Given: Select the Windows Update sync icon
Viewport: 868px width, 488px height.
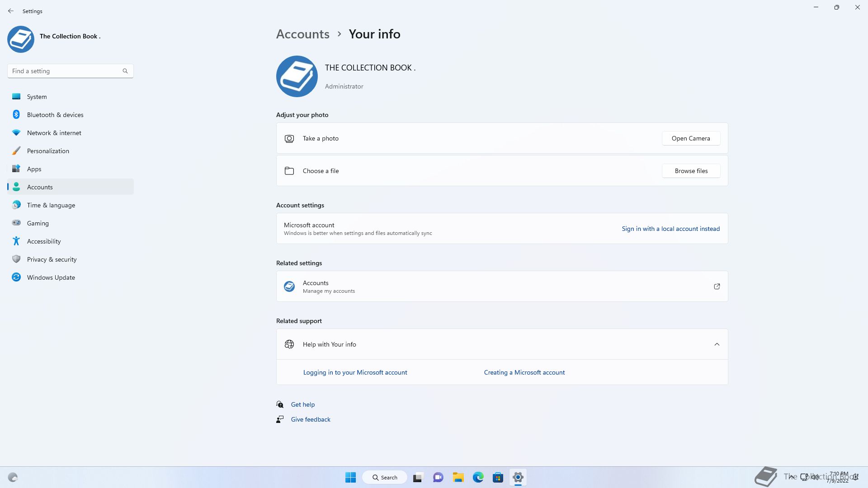Looking at the screenshot, I should [x=16, y=277].
